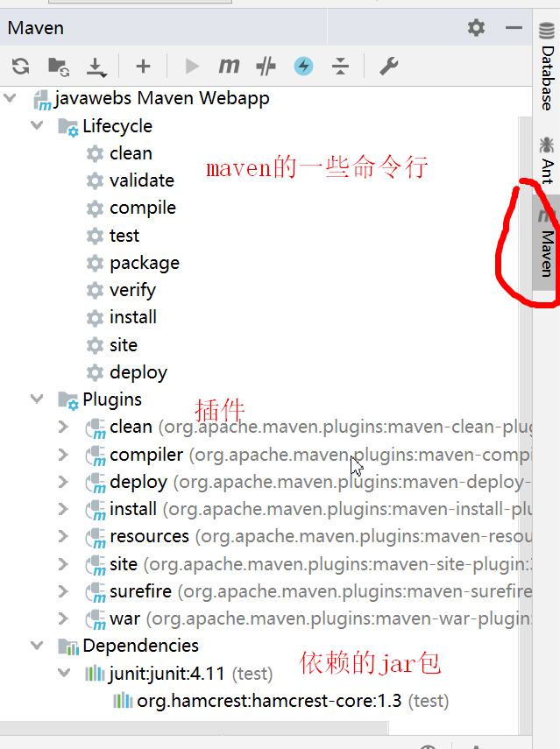Select resources plugin row text
Image resolution: width=560 pixels, height=749 pixels.
click(x=149, y=536)
